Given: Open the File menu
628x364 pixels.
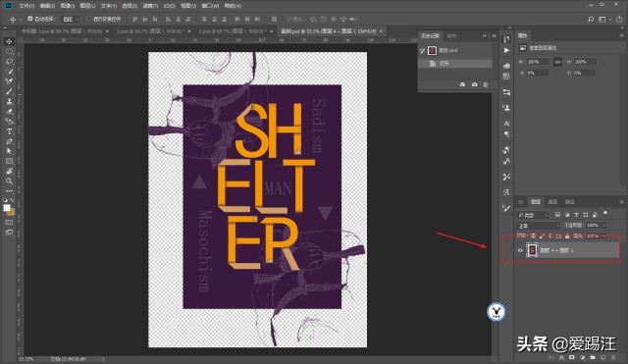Looking at the screenshot, I should pos(26,6).
